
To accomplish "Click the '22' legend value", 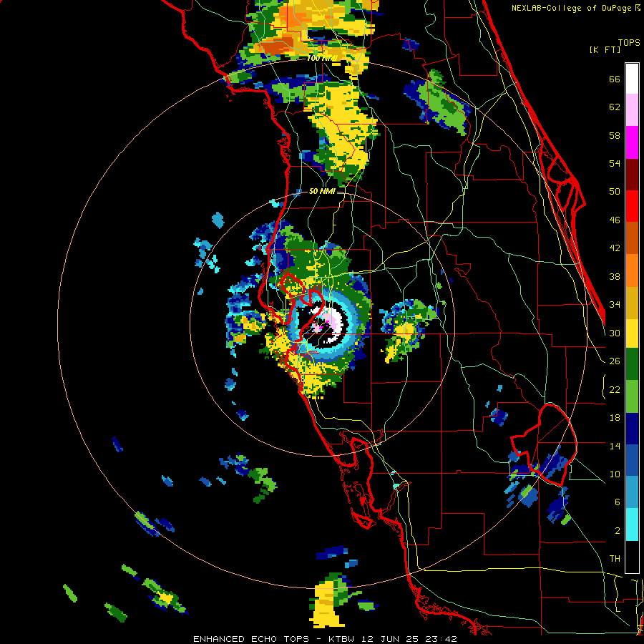I will pyautogui.click(x=615, y=390).
